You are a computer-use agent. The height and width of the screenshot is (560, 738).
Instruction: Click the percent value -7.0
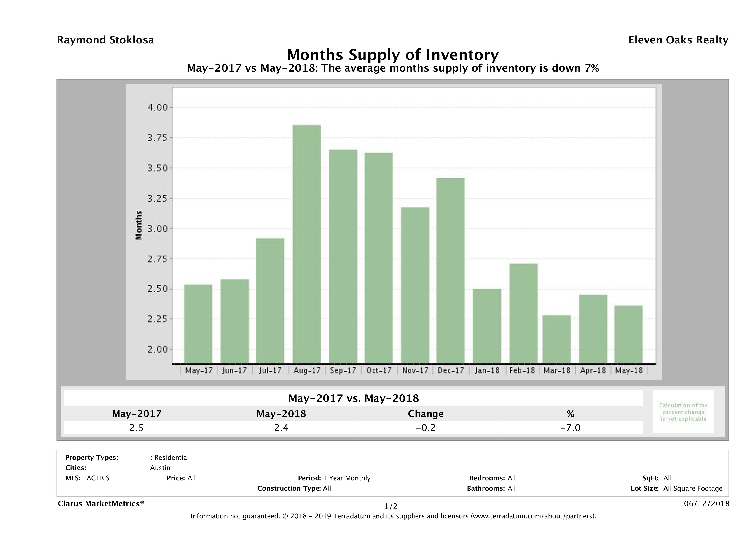[x=570, y=428]
